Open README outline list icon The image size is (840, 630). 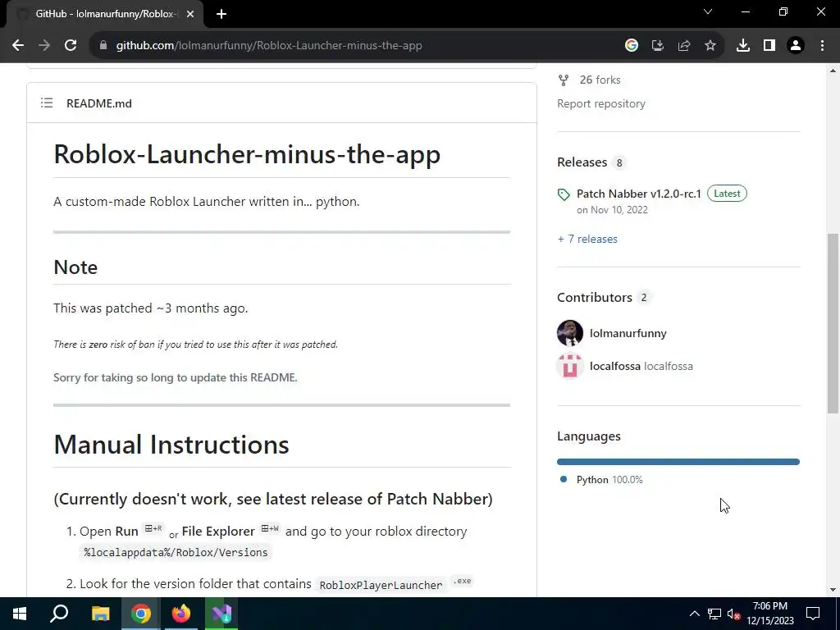click(x=47, y=103)
